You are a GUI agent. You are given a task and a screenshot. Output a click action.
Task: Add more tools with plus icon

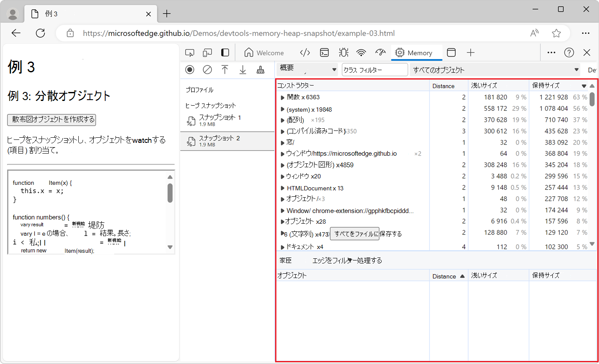[x=471, y=53]
